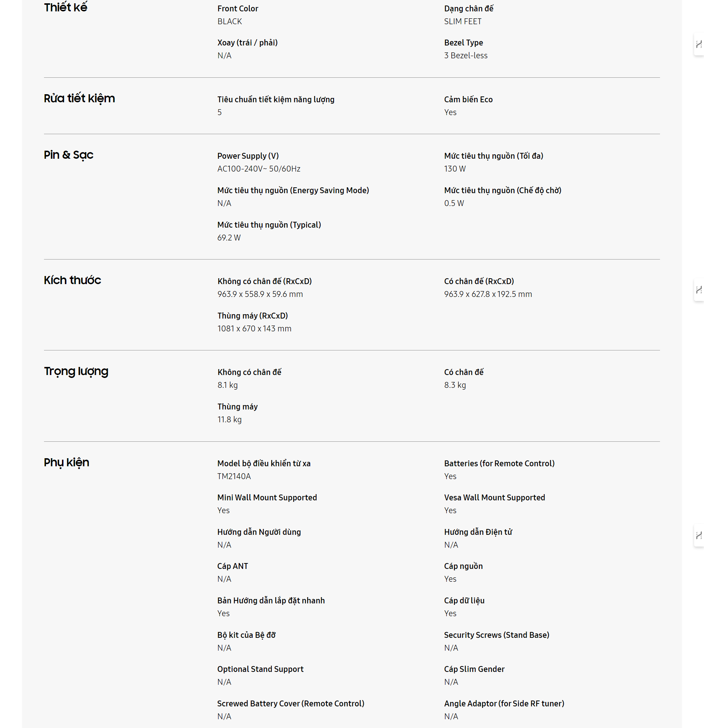Screen dimensions: 704x728
Task: Click the Vesa Wall Mount Supported label
Action: pos(494,498)
